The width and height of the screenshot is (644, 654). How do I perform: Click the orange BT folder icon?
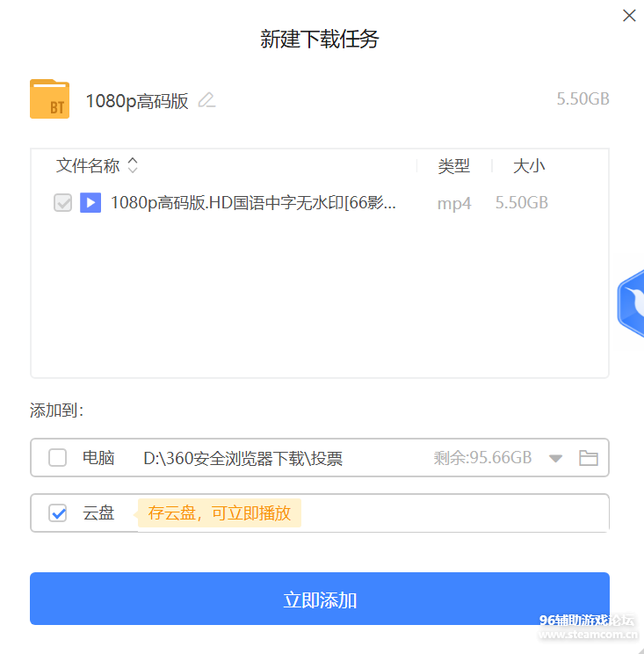coord(49,99)
